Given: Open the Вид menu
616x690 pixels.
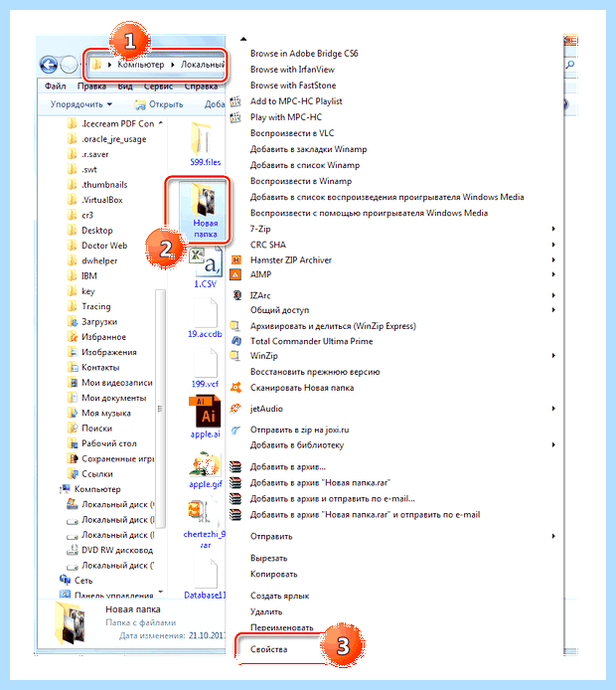Looking at the screenshot, I should click(125, 86).
